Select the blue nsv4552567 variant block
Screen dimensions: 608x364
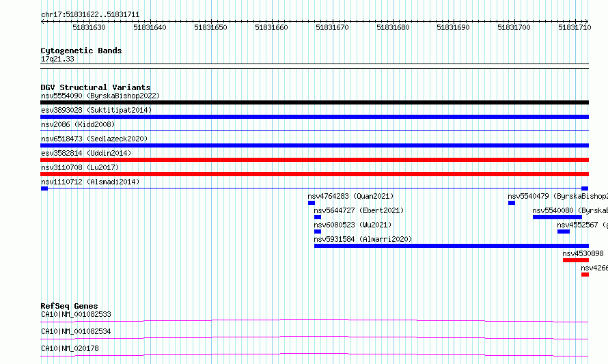pyautogui.click(x=564, y=232)
